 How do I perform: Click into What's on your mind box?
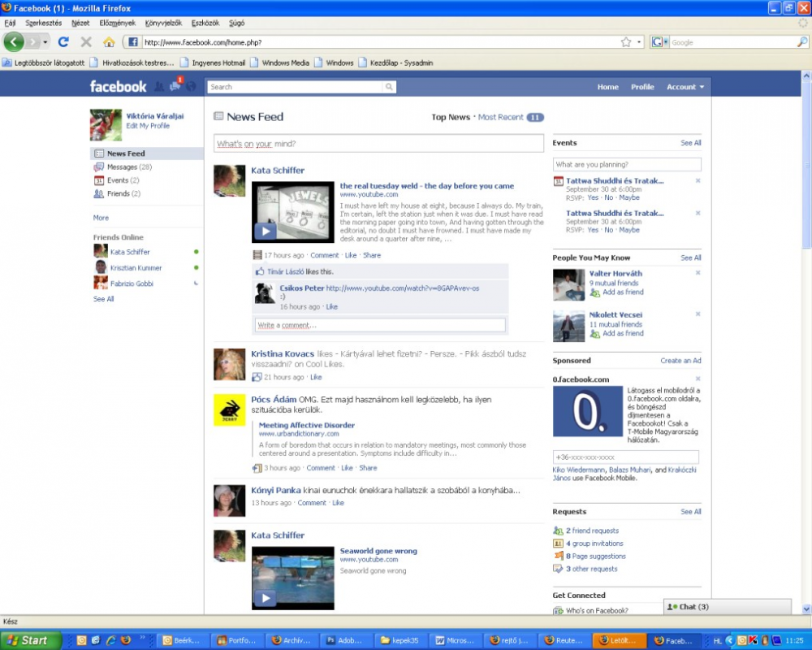click(378, 144)
